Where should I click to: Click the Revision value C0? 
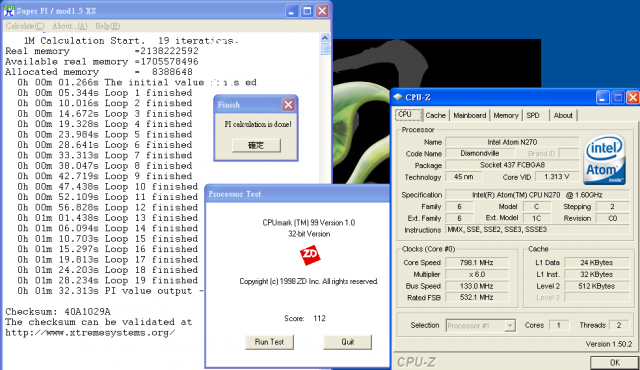[612, 218]
